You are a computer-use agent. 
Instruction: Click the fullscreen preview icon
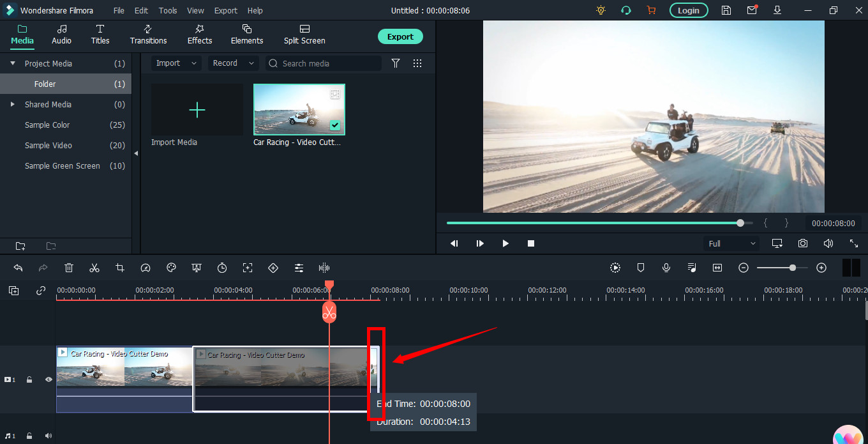[854, 243]
